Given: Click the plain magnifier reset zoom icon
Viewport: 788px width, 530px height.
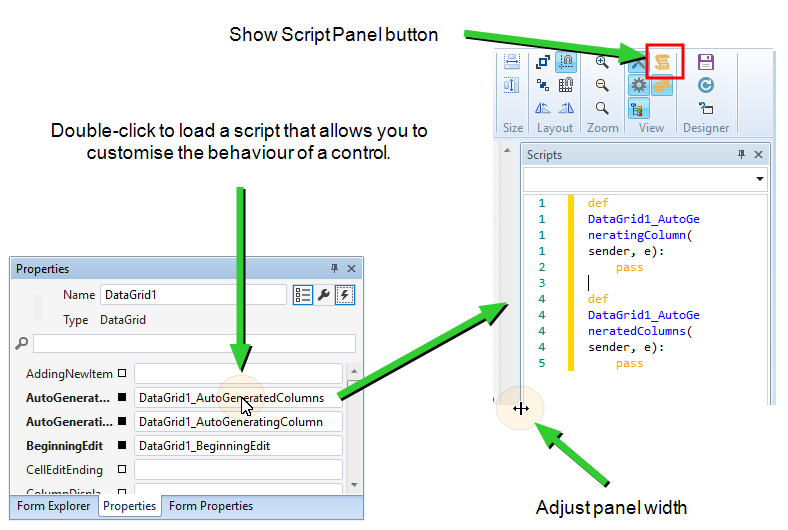Looking at the screenshot, I should click(602, 108).
